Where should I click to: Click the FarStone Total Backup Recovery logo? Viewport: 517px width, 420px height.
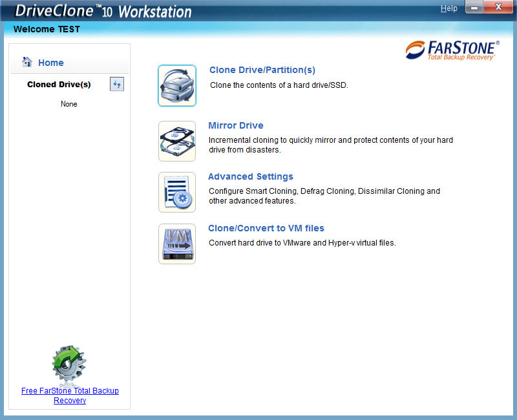coord(452,50)
